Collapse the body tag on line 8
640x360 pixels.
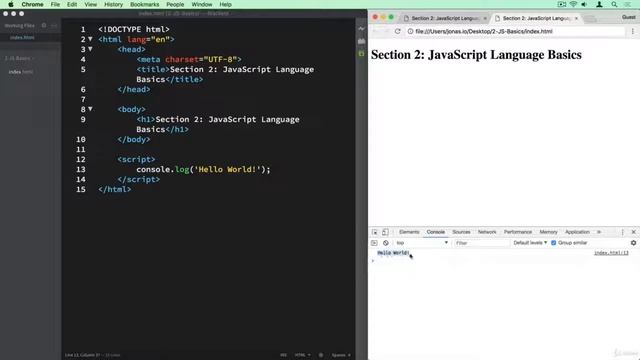point(90,109)
